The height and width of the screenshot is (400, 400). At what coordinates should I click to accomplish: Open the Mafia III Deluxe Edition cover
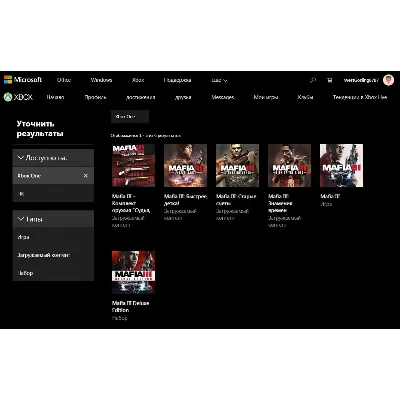[133, 272]
